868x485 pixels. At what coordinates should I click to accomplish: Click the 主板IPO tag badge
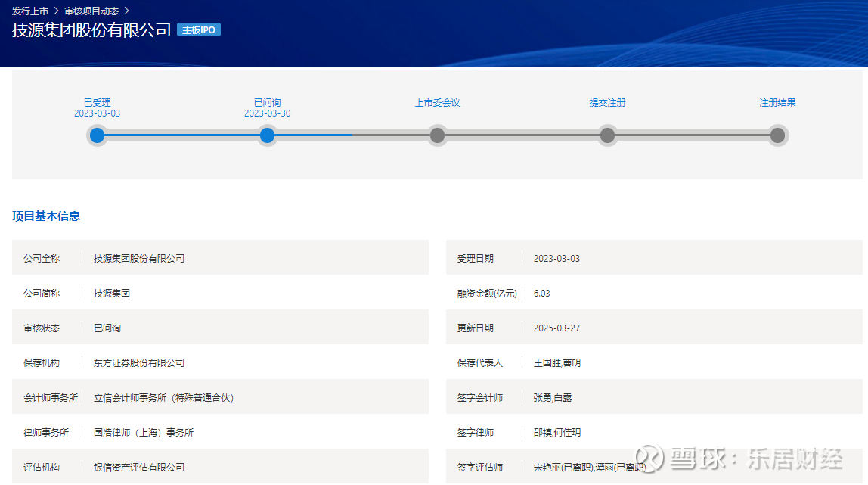[199, 30]
